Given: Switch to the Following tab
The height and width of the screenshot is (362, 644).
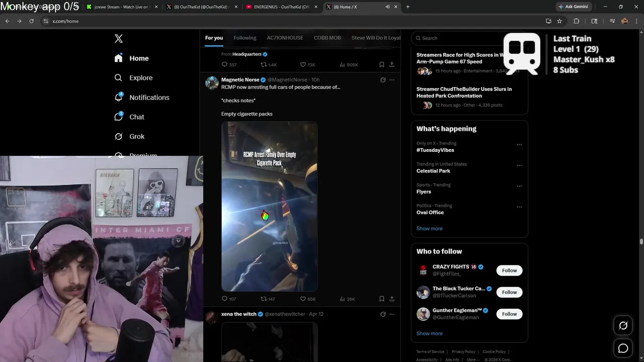Looking at the screenshot, I should pos(245,38).
